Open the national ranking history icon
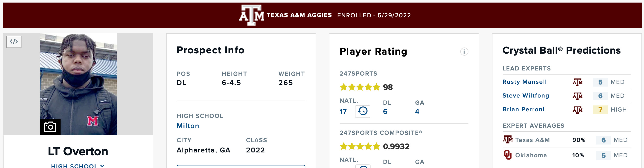This screenshot has height=168, width=644. coord(363,111)
